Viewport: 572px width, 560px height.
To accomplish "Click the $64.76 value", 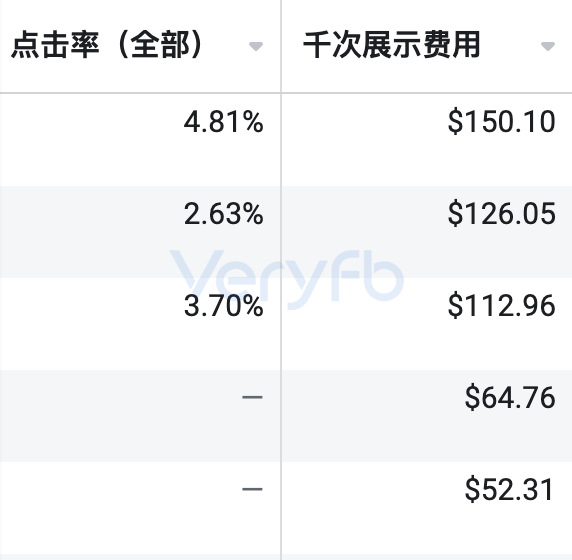I will (x=510, y=398).
